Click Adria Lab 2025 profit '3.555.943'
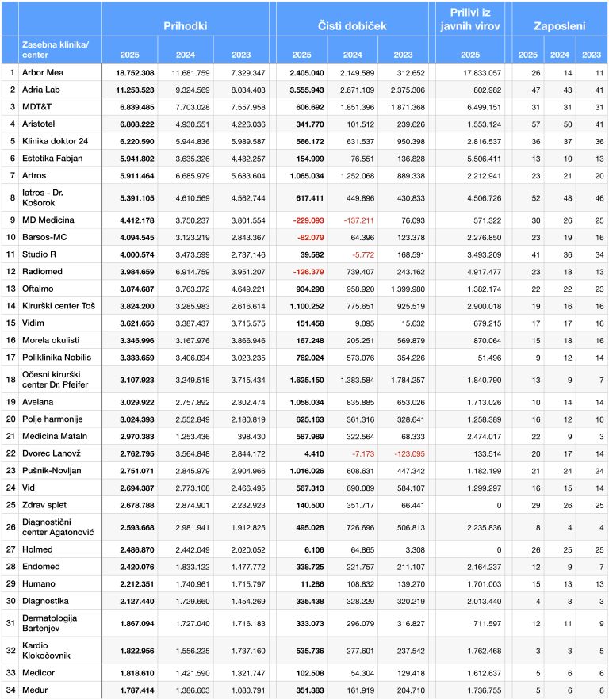The height and width of the screenshot is (700, 609). point(306,90)
